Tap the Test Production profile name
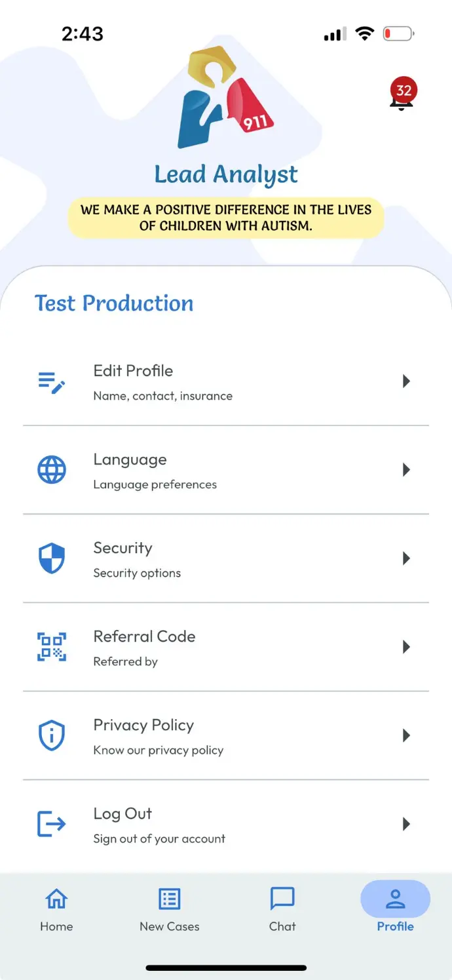Screen dimensions: 452x980 click(114, 304)
